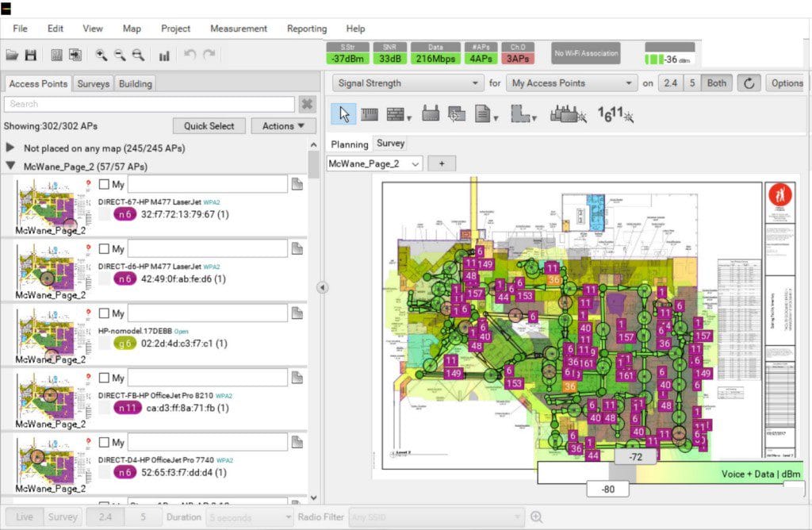Click the Quick Select button

209,126
